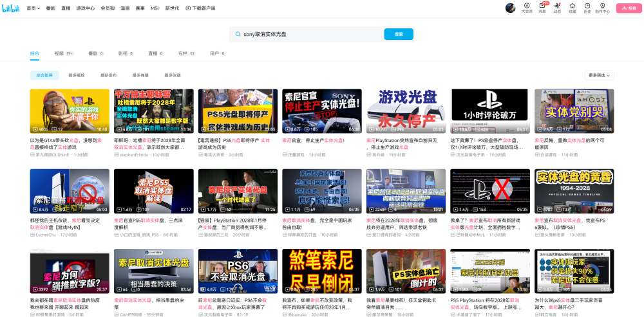Expand the 更多筛选 filter dropdown
The width and height of the screenshot is (644, 317).
point(600,75)
